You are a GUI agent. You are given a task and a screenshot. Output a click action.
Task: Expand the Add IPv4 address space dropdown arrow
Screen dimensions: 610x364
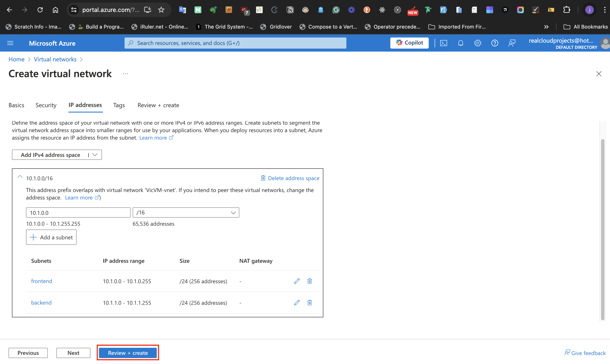pyautogui.click(x=95, y=155)
